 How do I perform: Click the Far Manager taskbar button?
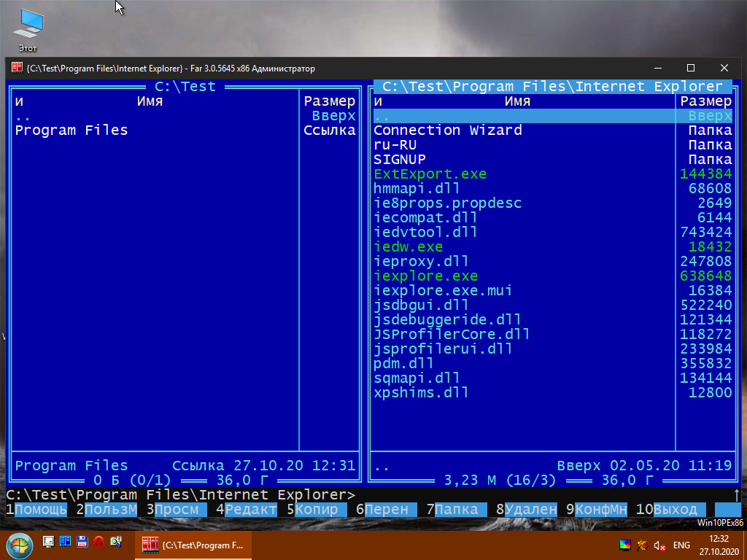pyautogui.click(x=193, y=545)
